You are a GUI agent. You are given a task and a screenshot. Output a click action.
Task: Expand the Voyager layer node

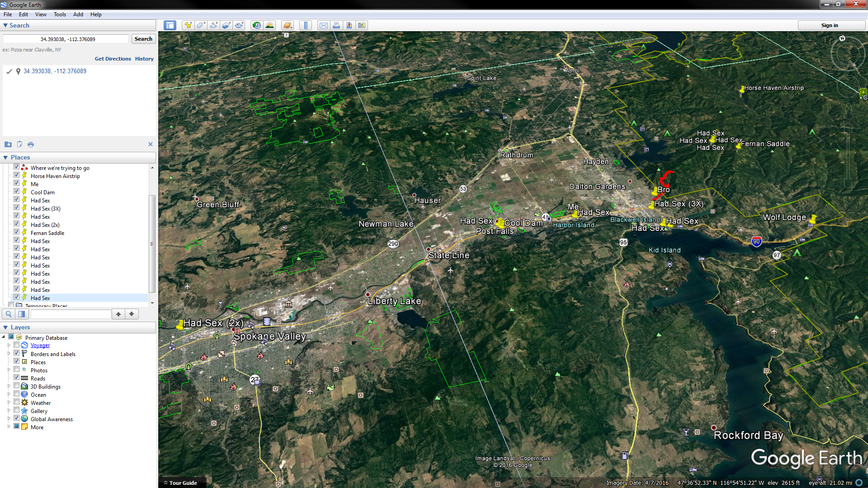pos(9,345)
